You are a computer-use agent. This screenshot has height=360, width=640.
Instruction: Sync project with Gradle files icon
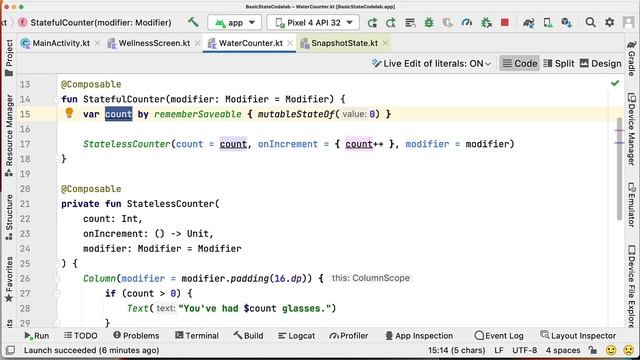(x=529, y=22)
